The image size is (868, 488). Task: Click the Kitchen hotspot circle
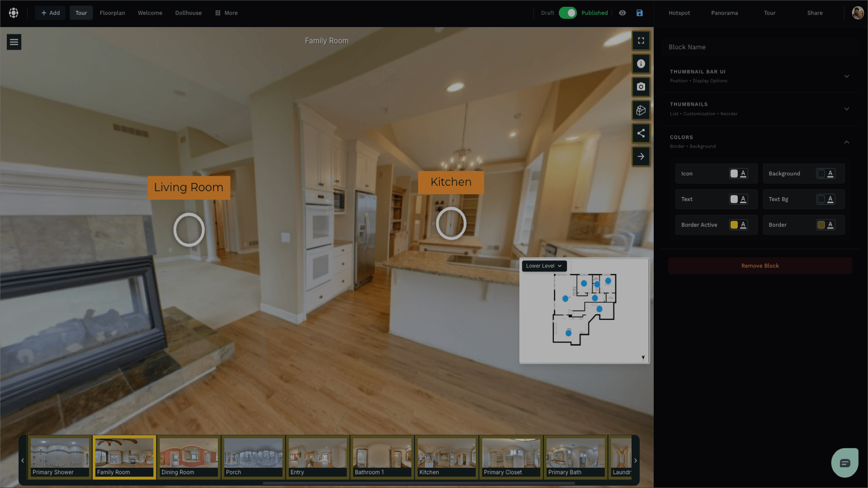(451, 223)
